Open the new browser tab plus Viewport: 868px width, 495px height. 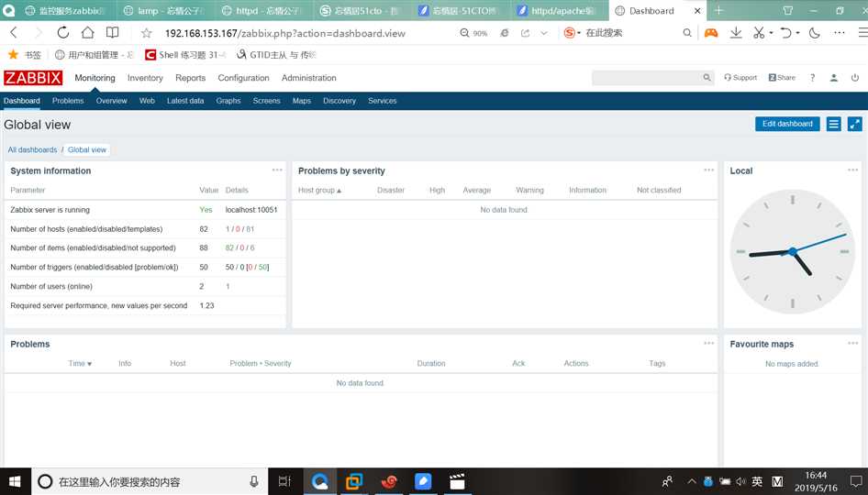click(719, 10)
